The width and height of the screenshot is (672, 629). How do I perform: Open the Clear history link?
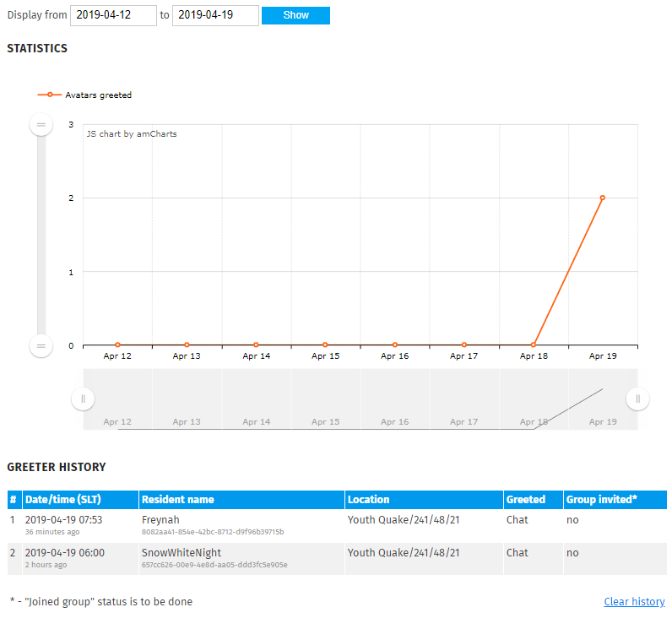(634, 602)
